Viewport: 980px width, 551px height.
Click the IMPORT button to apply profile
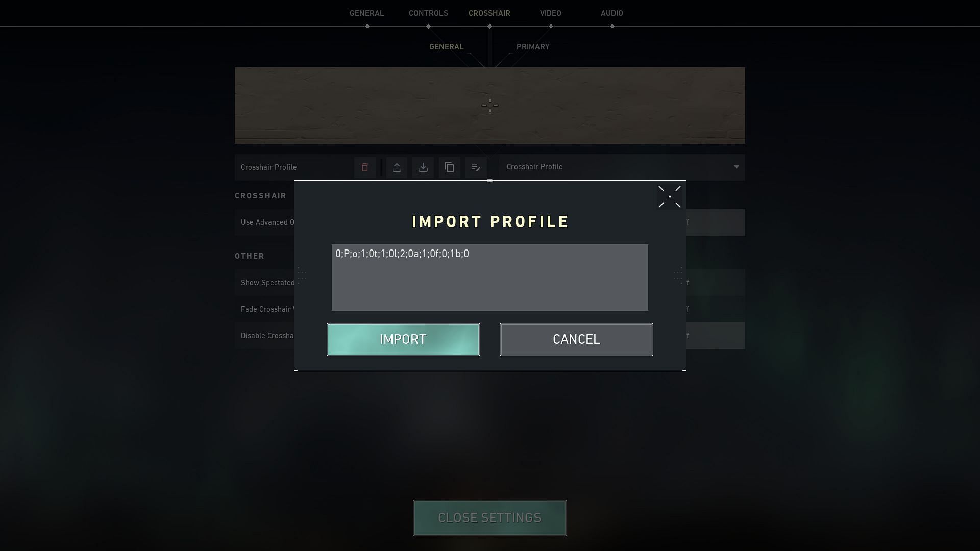pyautogui.click(x=403, y=339)
